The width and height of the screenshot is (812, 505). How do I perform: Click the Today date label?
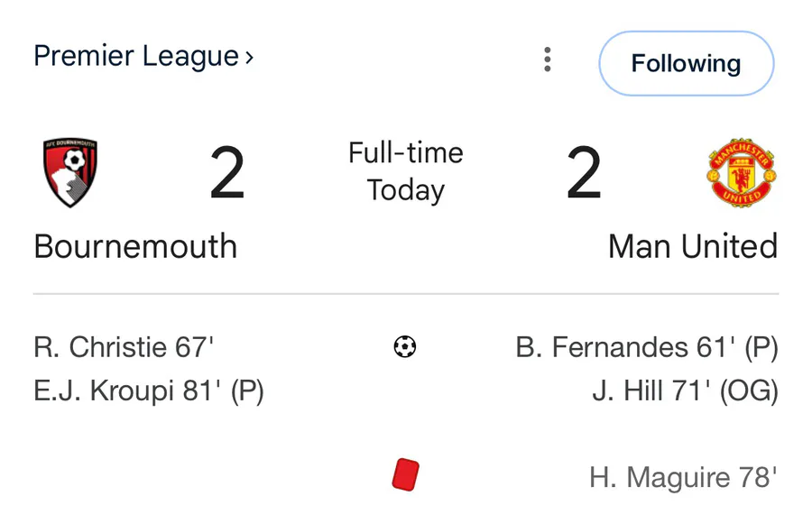point(405,190)
